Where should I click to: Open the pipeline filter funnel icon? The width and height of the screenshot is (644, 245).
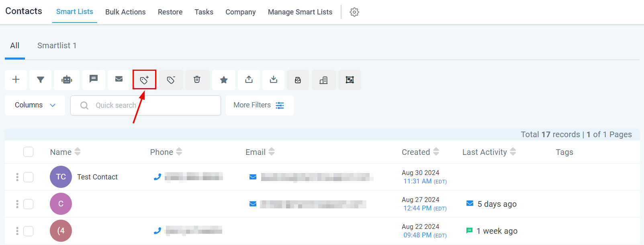click(41, 80)
